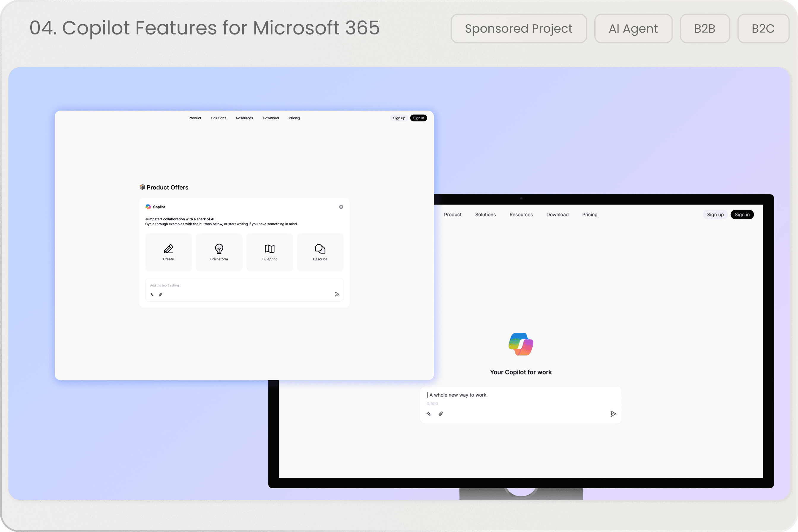This screenshot has height=532, width=798.
Task: Click the 'Jumpstart collaboration with a spark of AI' text
Action: click(x=180, y=219)
